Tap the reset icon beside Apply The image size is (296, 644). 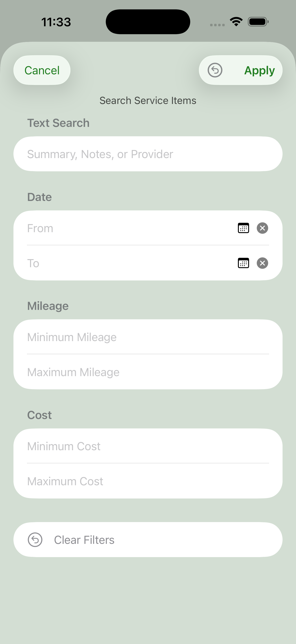coord(215,70)
